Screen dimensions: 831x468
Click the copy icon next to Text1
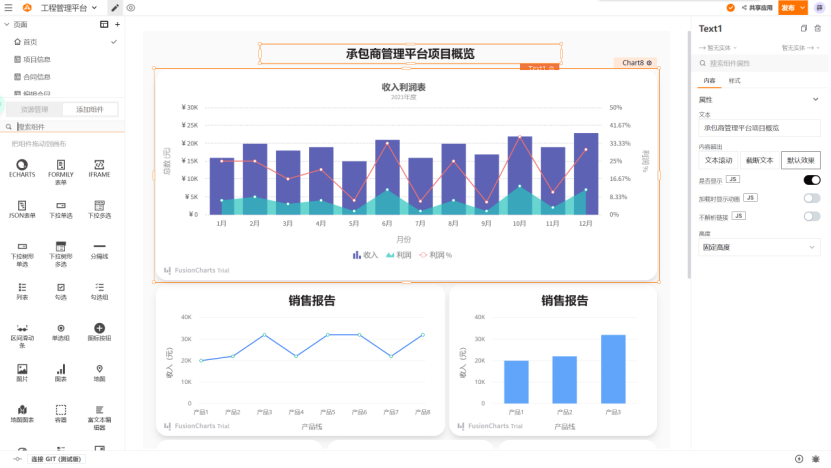804,28
